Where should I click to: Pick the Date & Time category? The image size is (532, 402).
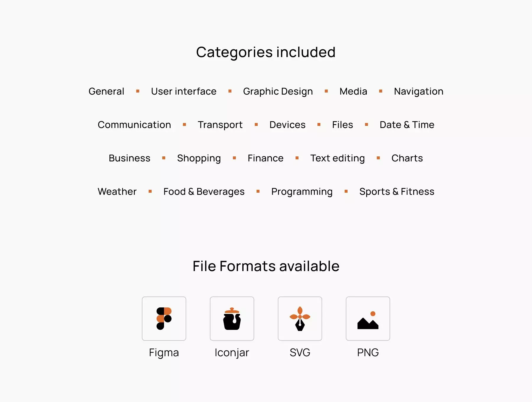(407, 125)
